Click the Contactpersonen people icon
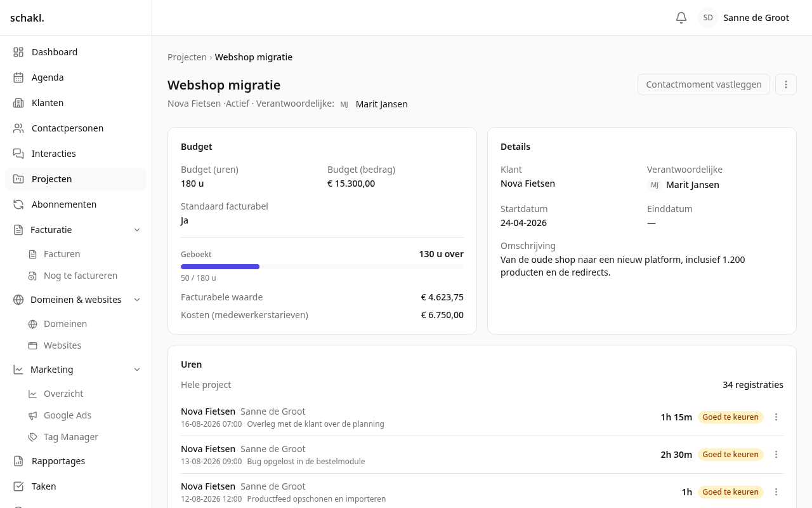812x508 pixels. tap(18, 128)
